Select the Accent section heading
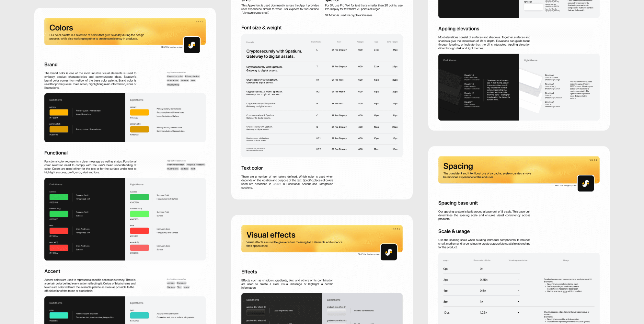The height and width of the screenshot is (324, 644). pos(52,272)
